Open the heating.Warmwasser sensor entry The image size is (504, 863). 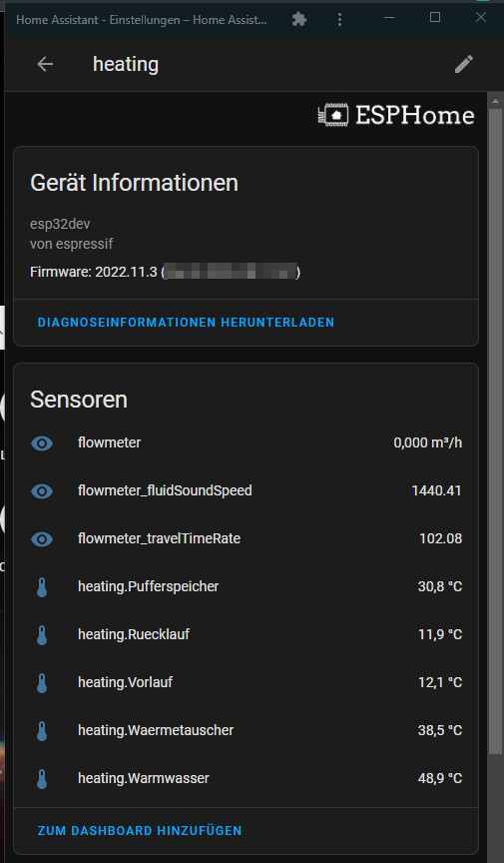tap(246, 779)
